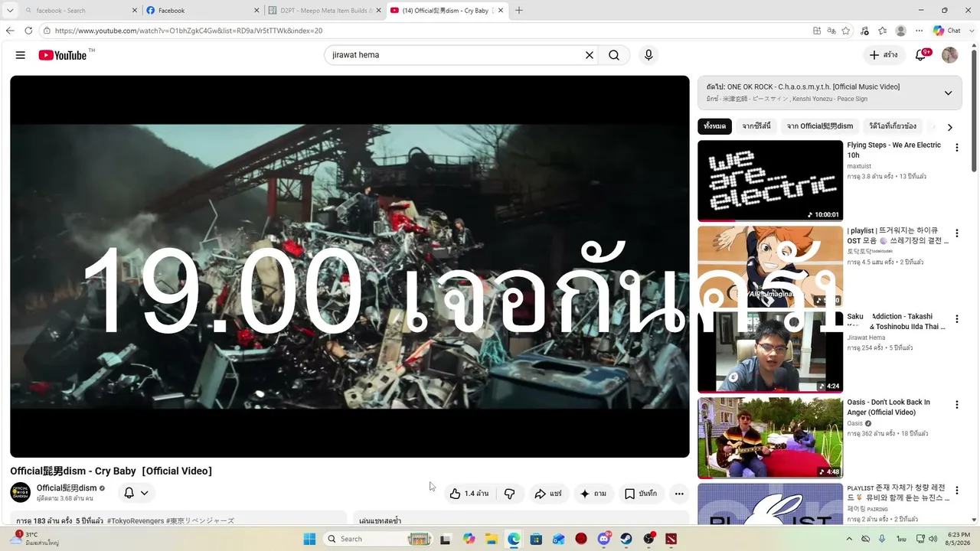Switch to Facebook browser tab
Viewport: 980px width, 551px height.
[x=202, y=11]
